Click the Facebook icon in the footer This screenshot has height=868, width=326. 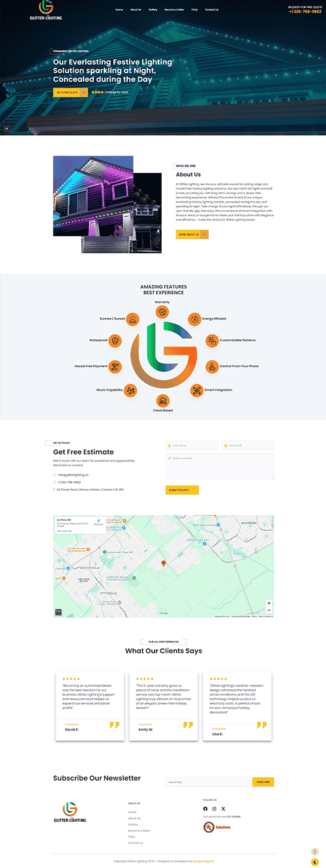[x=205, y=809]
